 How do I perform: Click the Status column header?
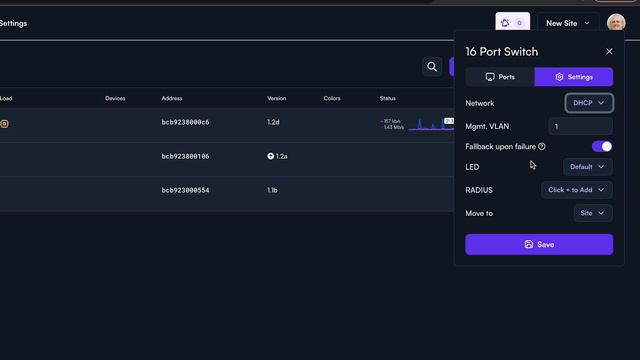[387, 98]
